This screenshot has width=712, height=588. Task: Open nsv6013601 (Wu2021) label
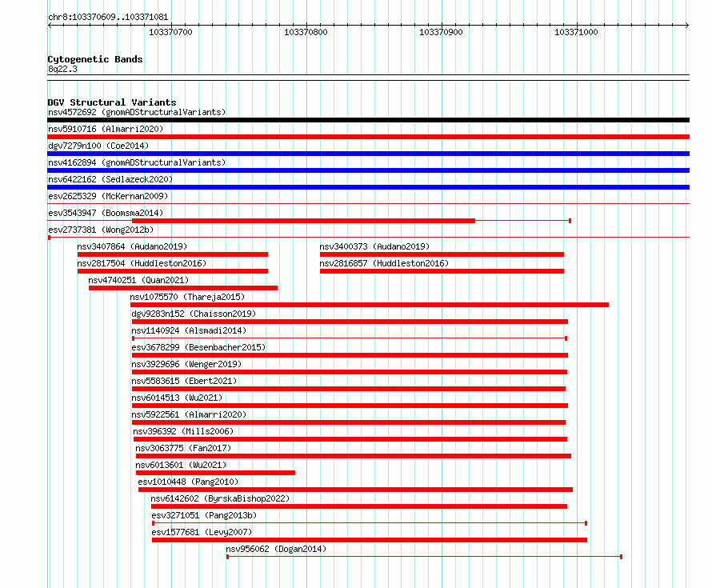pyautogui.click(x=181, y=465)
